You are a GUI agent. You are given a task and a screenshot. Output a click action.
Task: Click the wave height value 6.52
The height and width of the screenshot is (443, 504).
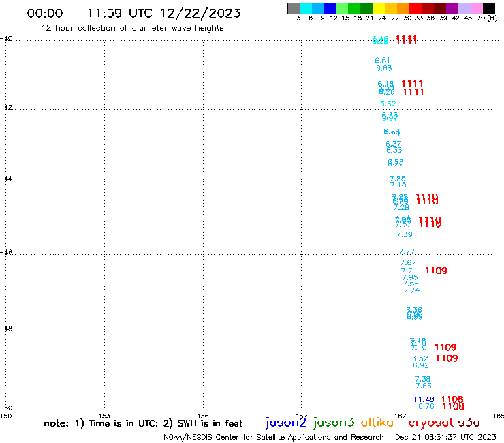tap(420, 358)
